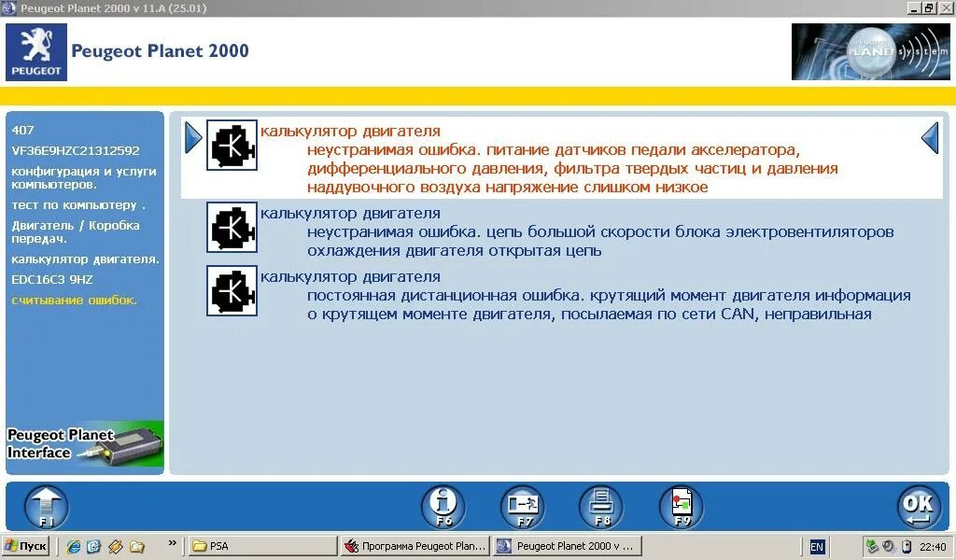Image resolution: width=956 pixels, height=560 pixels.
Task: Open the Пуск start menu
Action: pyautogui.click(x=25, y=546)
